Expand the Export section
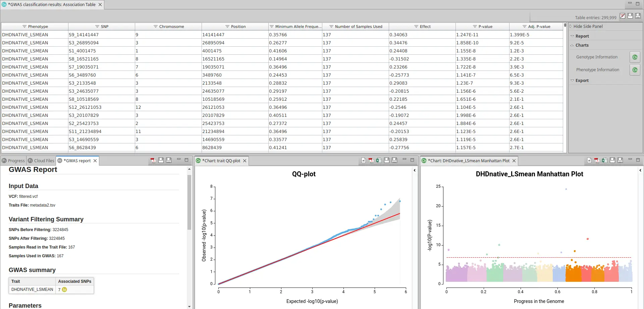This screenshot has height=309, width=644. pyautogui.click(x=572, y=80)
